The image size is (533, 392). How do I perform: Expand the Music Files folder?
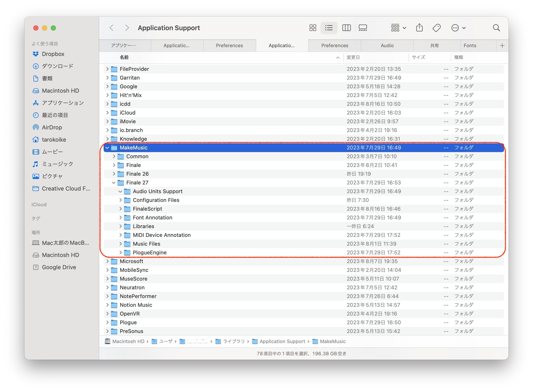point(120,244)
